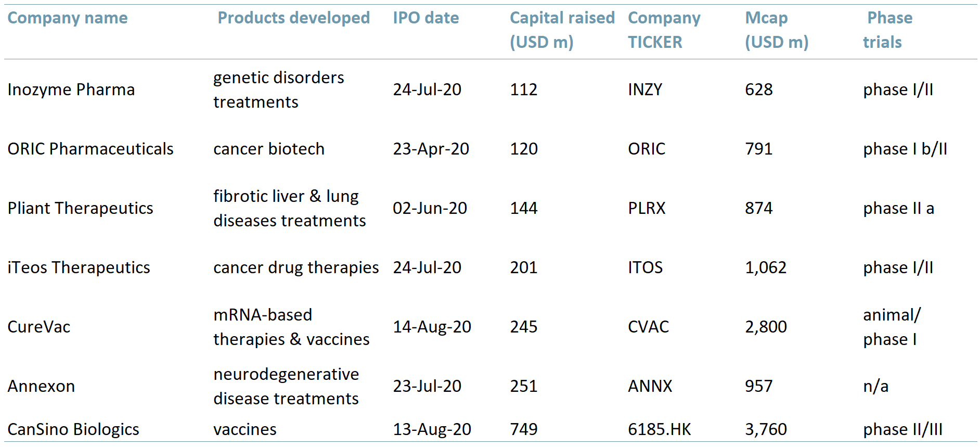The image size is (980, 447).
Task: Select the Products developed header
Action: pyautogui.click(x=293, y=18)
